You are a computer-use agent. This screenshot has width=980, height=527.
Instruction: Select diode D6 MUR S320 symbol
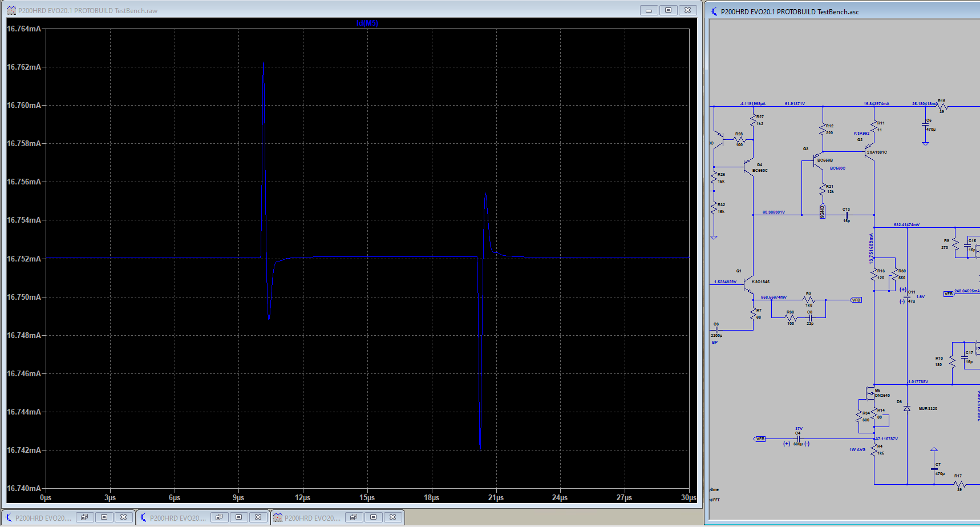907,408
